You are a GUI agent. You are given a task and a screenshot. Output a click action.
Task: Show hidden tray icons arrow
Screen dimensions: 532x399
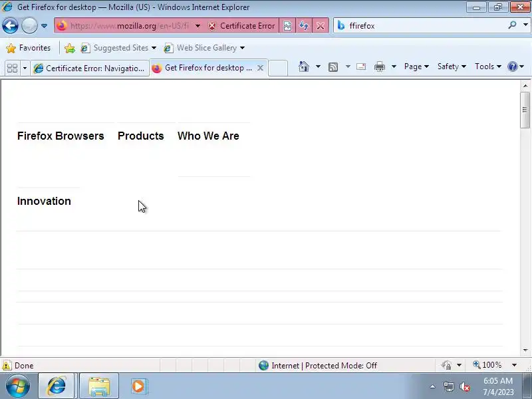pyautogui.click(x=433, y=386)
